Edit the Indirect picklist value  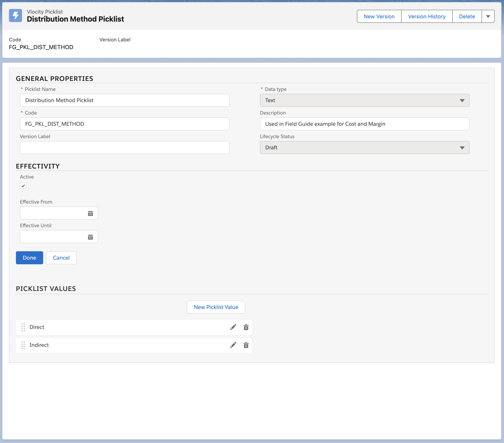pos(233,345)
